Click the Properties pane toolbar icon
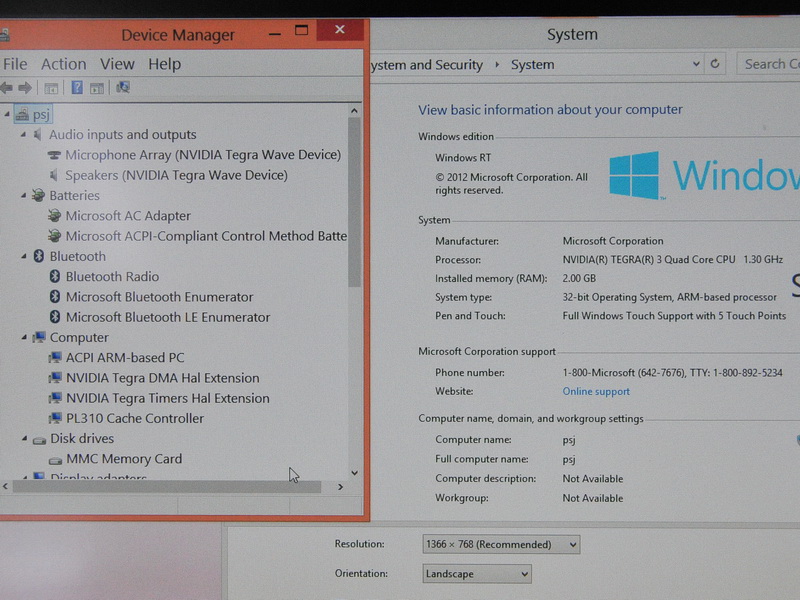This screenshot has width=800, height=600. [x=97, y=88]
